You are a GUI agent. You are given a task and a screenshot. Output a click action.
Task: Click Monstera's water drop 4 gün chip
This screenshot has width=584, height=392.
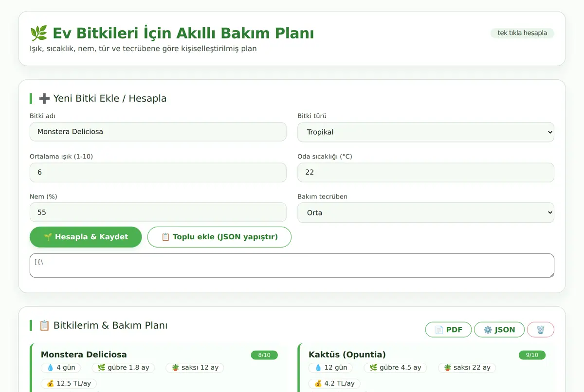click(61, 368)
